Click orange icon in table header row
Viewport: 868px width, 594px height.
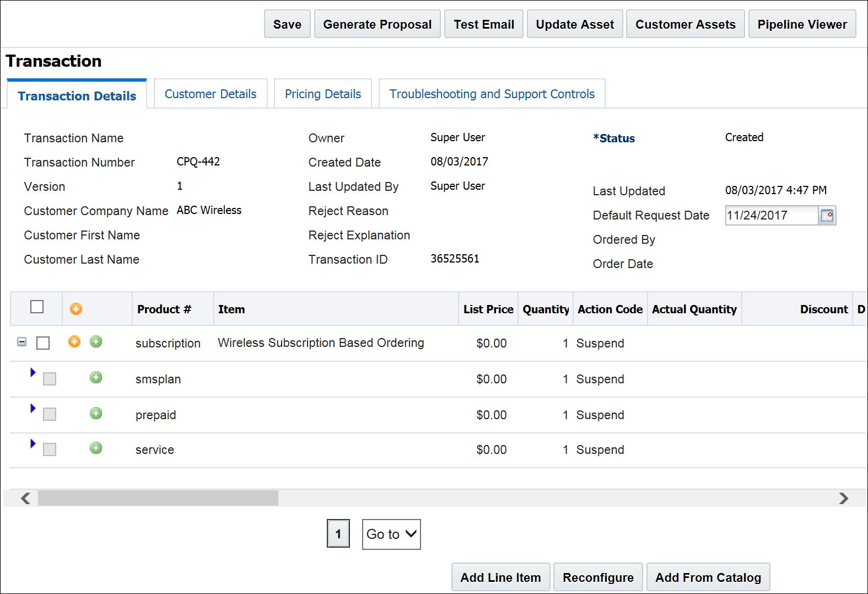point(76,309)
